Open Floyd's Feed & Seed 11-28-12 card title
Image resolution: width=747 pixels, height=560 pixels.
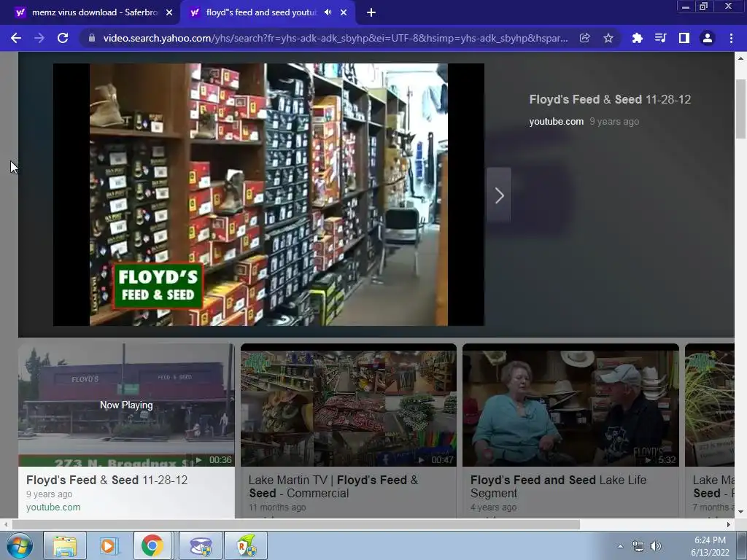click(107, 480)
